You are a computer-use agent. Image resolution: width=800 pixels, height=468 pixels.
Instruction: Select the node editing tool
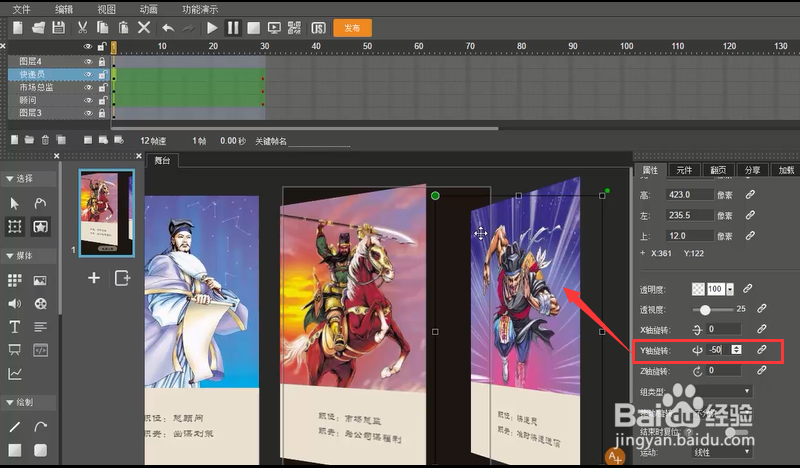(40, 204)
